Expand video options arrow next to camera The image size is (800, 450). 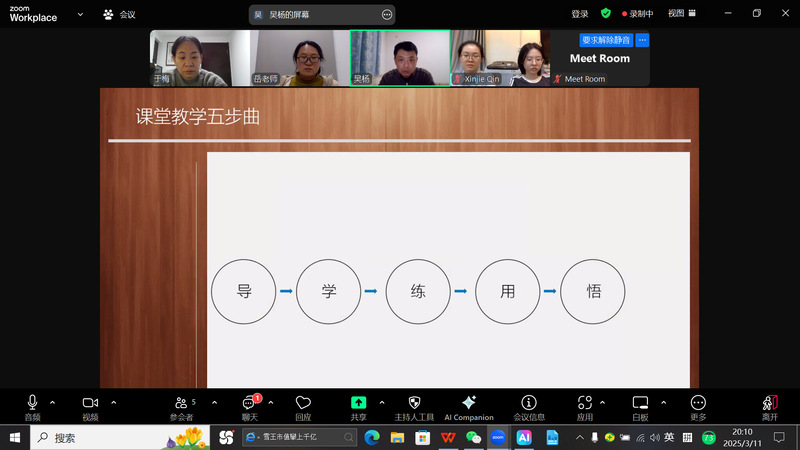(113, 402)
